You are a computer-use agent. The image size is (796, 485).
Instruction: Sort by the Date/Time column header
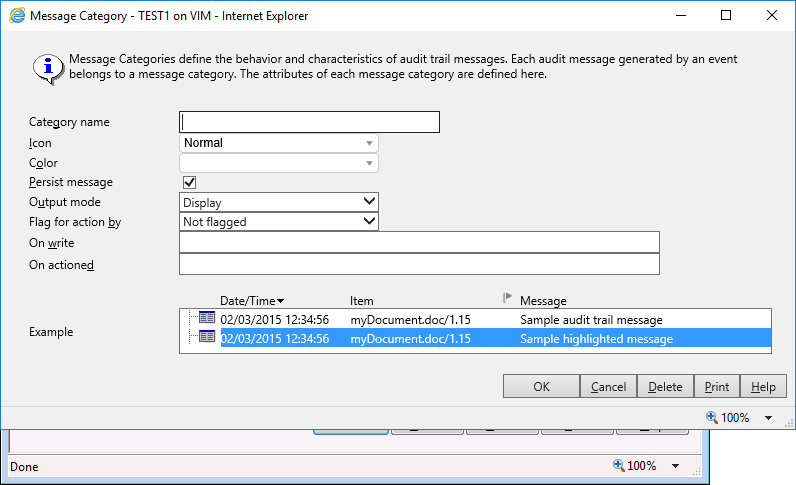coord(251,300)
